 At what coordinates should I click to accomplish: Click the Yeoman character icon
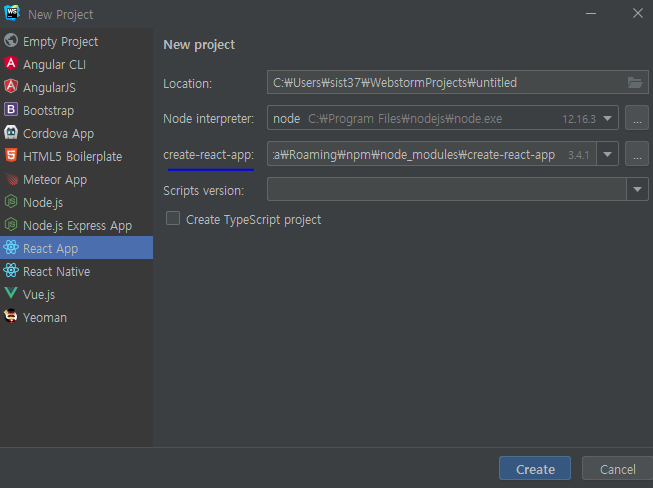pos(11,317)
